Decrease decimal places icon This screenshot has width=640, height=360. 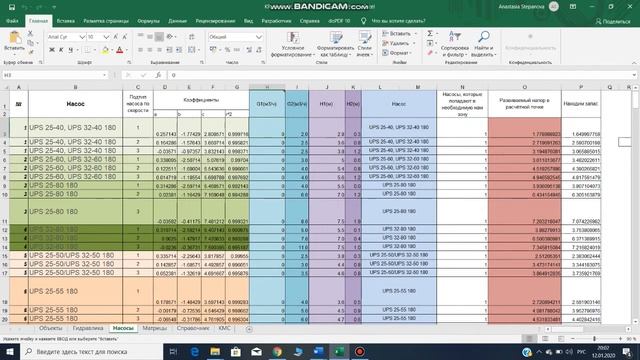pos(259,50)
